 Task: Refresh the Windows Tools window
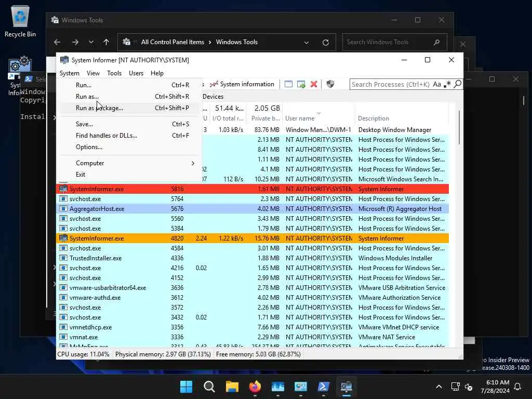(x=325, y=43)
